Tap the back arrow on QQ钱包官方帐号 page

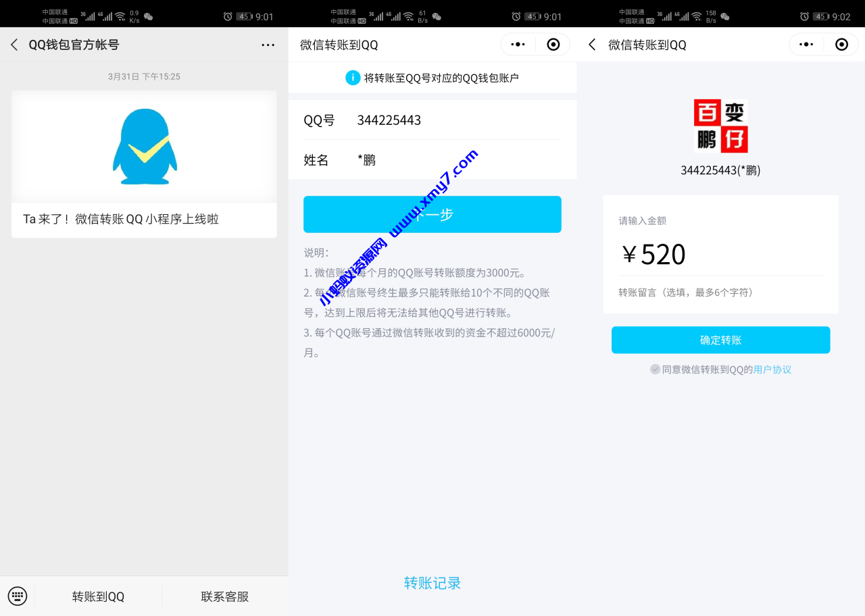point(14,44)
